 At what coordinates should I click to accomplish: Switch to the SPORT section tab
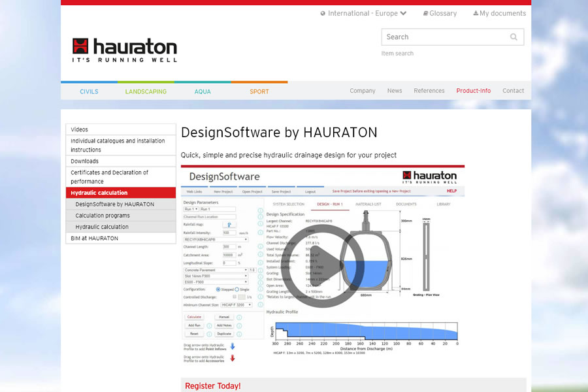tap(259, 91)
